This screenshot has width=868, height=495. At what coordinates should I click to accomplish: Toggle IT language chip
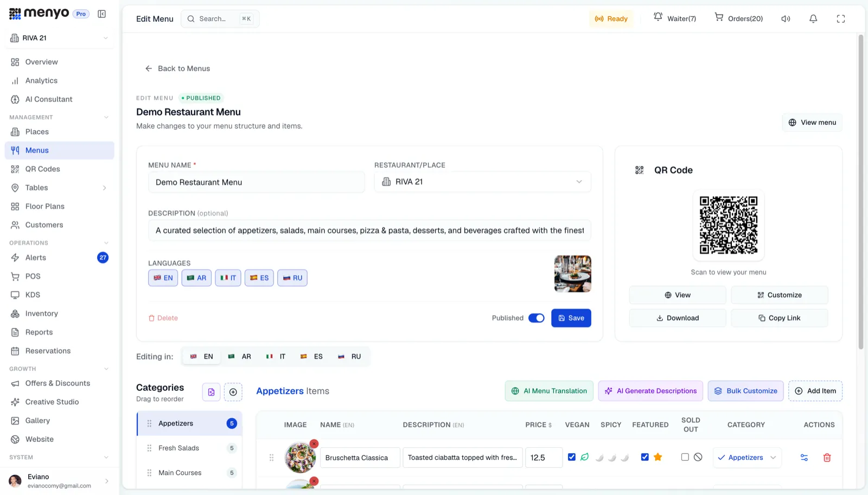coord(228,278)
